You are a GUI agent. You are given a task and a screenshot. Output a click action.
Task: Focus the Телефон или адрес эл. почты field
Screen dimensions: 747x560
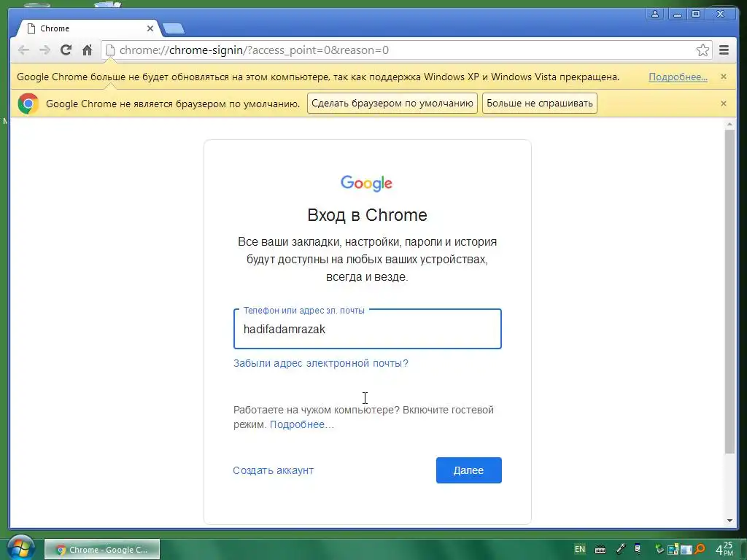coord(368,329)
